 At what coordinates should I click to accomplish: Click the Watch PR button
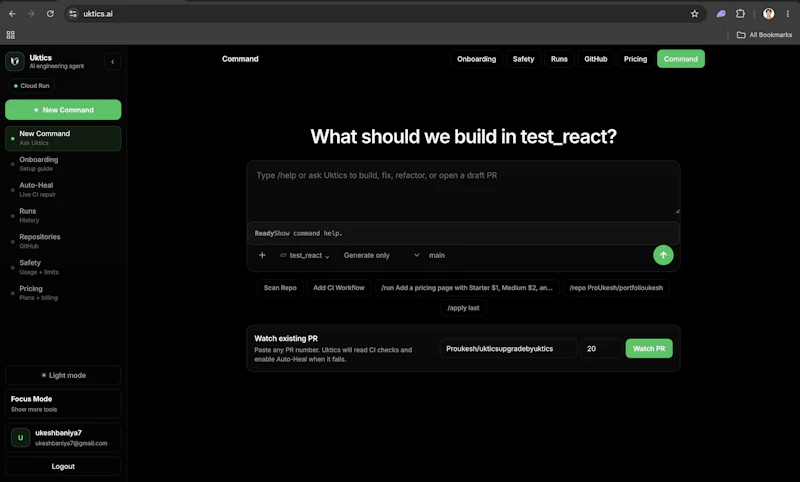649,349
